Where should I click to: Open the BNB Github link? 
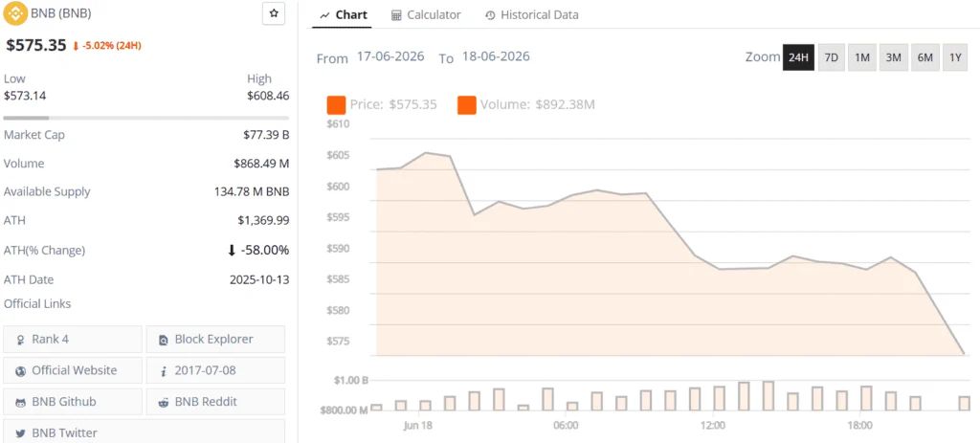73,402
